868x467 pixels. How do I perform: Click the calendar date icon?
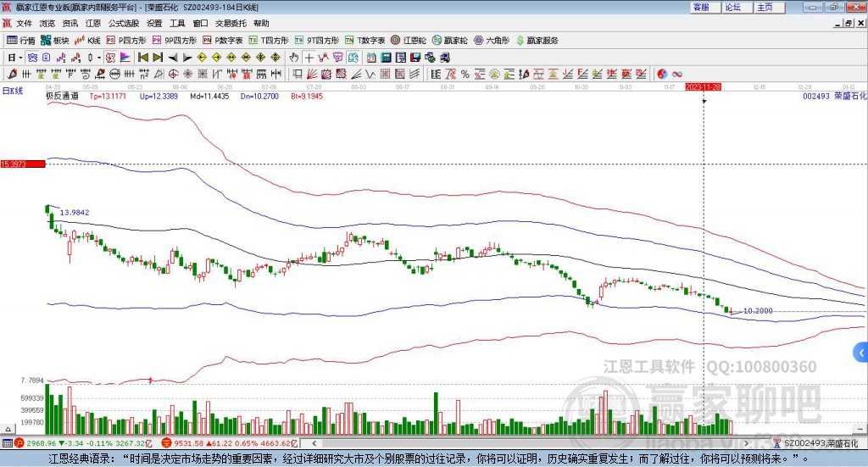coord(371,58)
